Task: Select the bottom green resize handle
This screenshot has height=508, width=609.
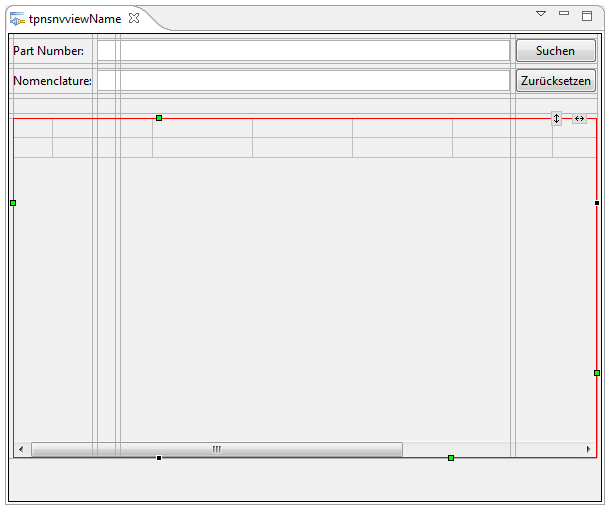Action: coord(451,458)
